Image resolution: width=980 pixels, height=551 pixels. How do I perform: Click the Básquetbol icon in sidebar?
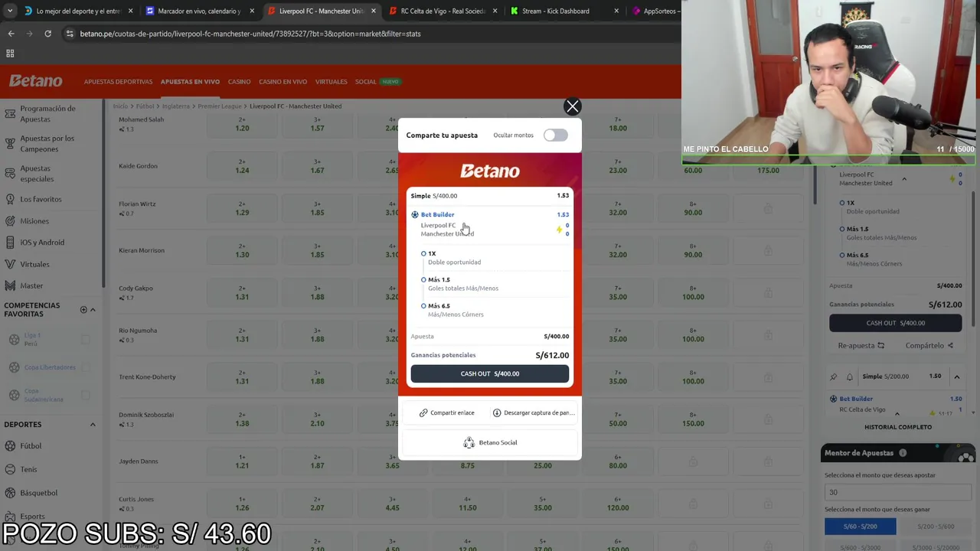click(10, 492)
